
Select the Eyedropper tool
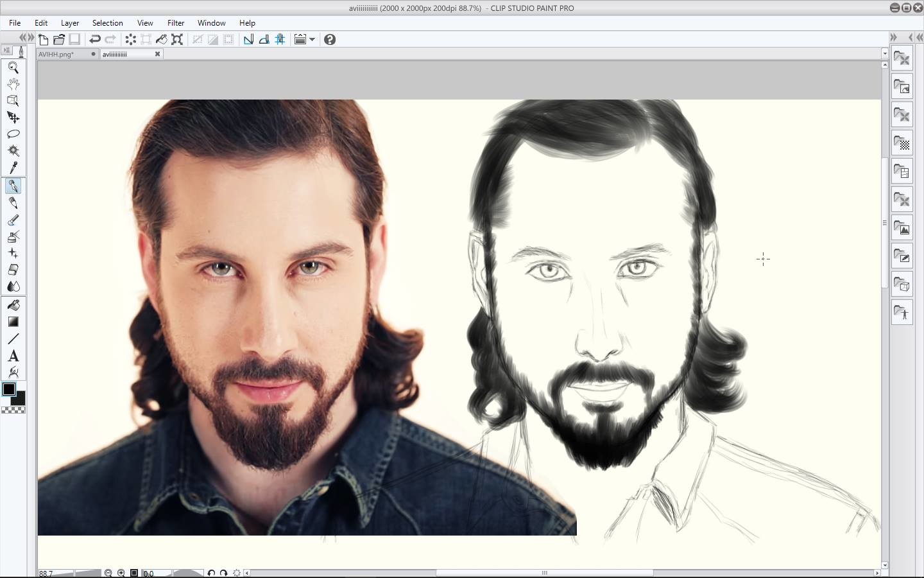click(x=13, y=168)
